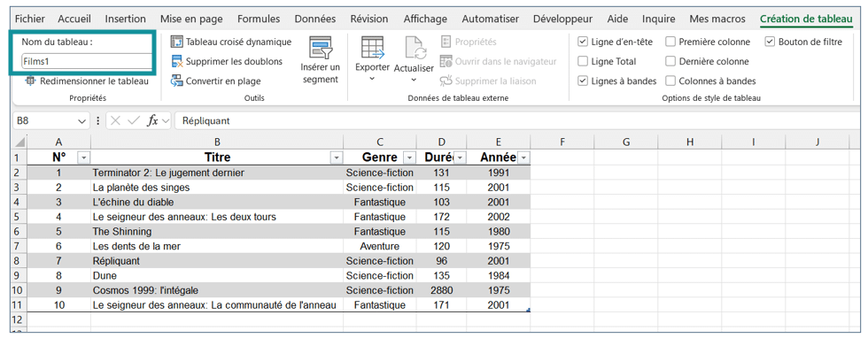Click the Aventure genre cell
Image resolution: width=868 pixels, height=338 pixels.
tap(380, 246)
